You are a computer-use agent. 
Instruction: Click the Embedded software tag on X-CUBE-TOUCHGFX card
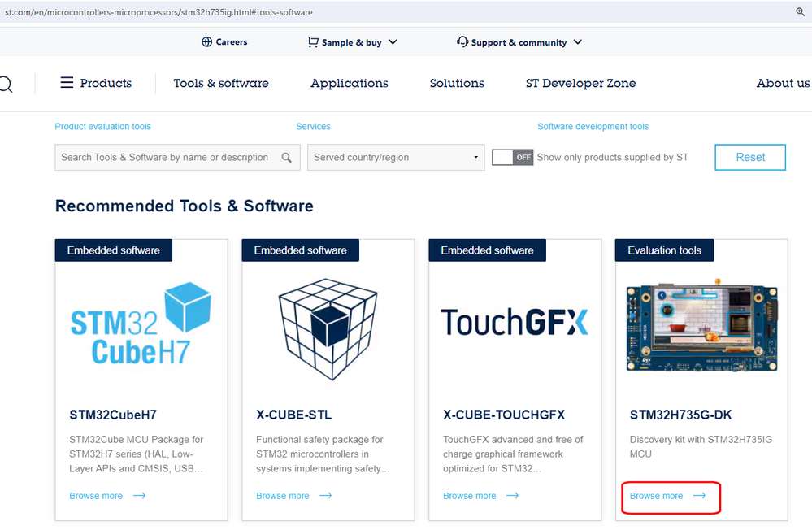pyautogui.click(x=488, y=250)
